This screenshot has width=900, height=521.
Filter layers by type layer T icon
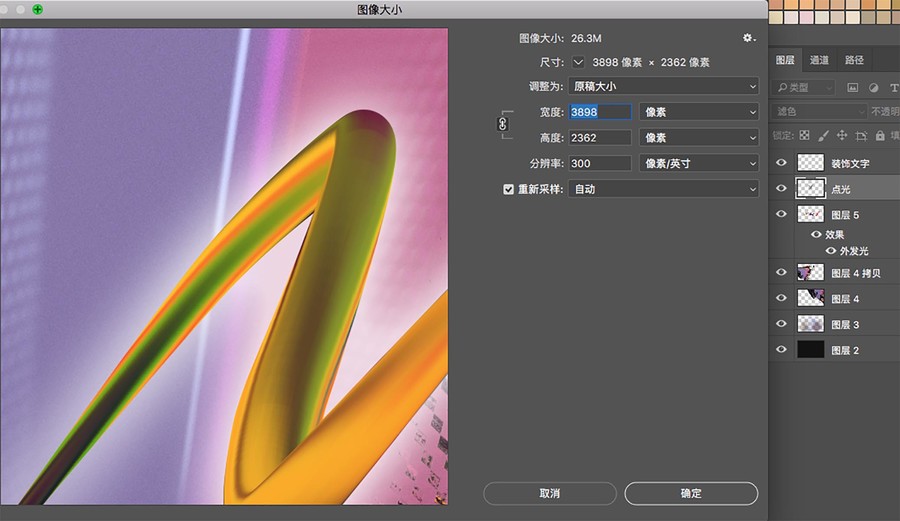tap(894, 87)
